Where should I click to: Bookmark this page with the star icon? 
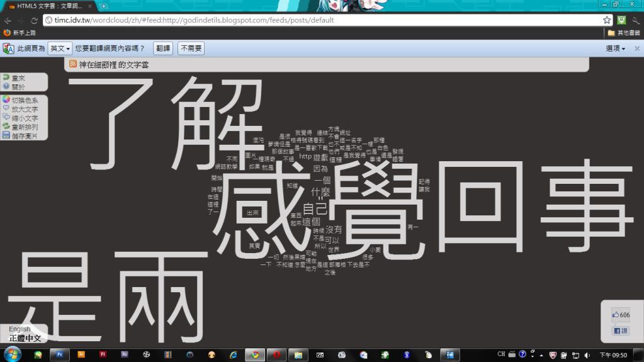click(x=607, y=20)
